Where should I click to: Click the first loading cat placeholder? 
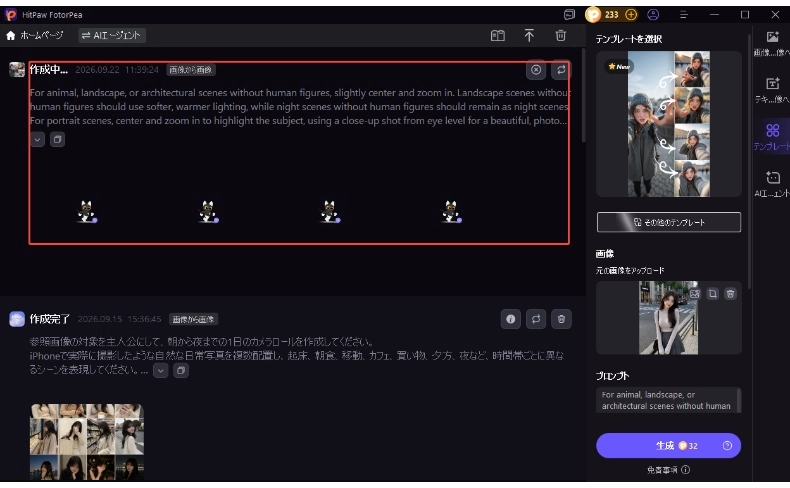87,212
